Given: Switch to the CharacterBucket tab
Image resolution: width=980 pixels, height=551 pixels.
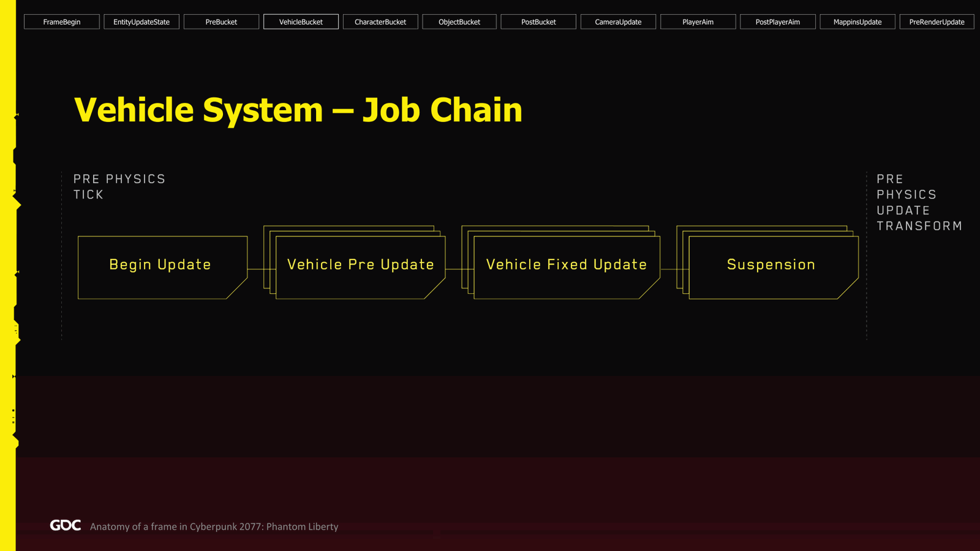Looking at the screenshot, I should (380, 22).
